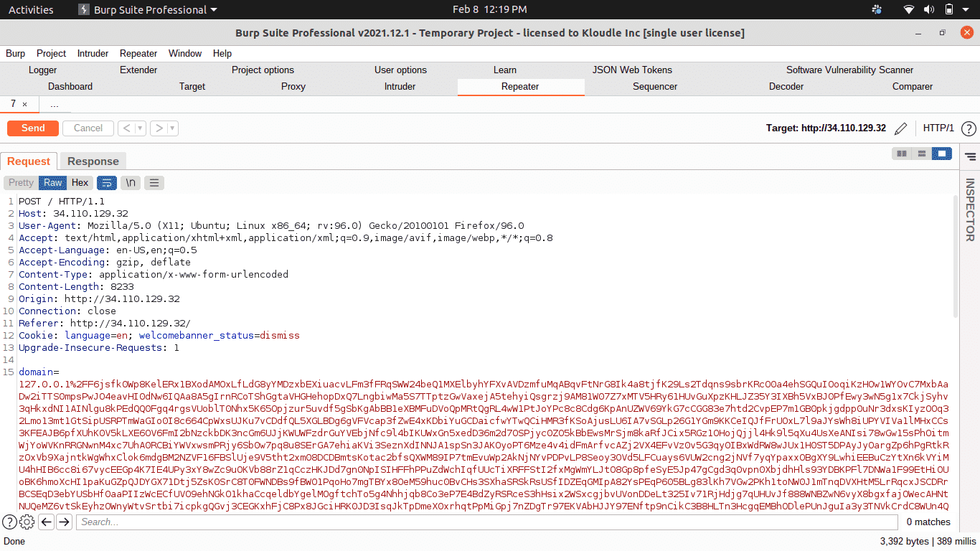Open Burp Suite Professional app menu in top bar

coord(147,9)
